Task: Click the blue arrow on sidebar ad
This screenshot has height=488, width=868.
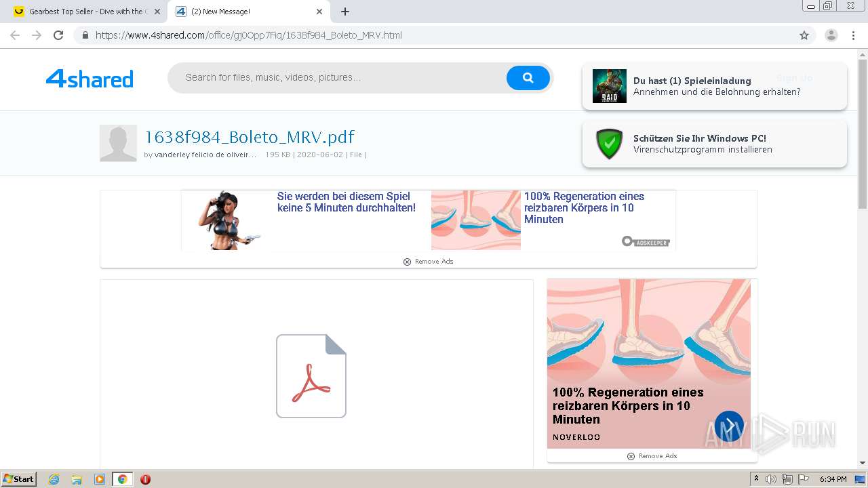Action: pyautogui.click(x=729, y=426)
